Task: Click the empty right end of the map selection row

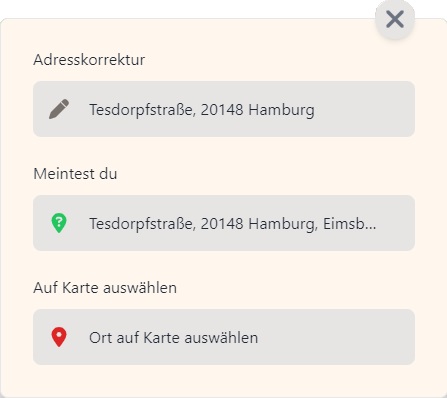Action: tap(335, 337)
